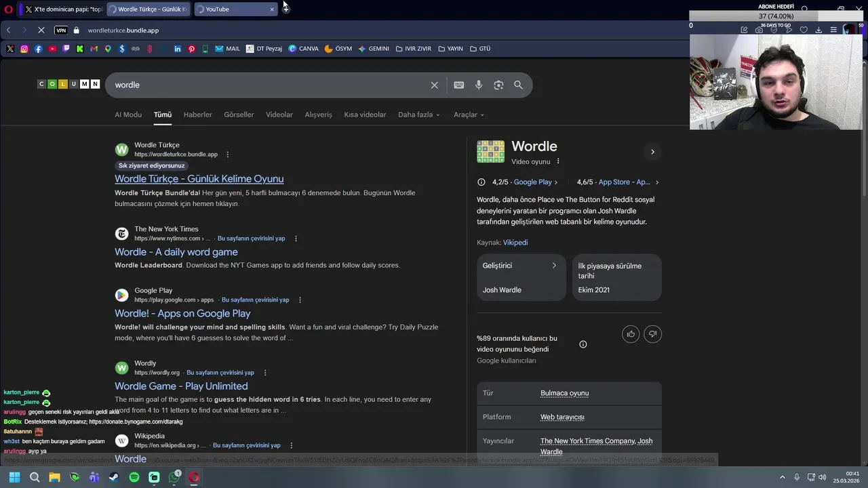
Task: Expand the Daha fazla dropdown
Action: (419, 115)
